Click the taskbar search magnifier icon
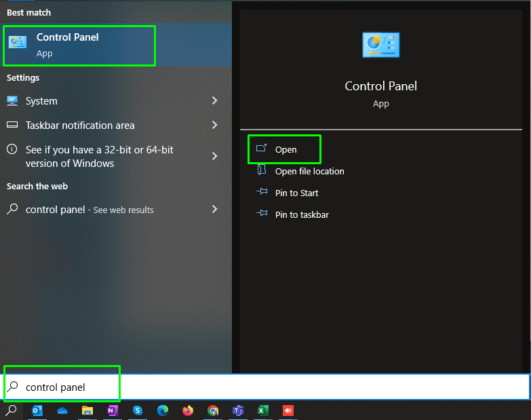This screenshot has height=420, width=531. tap(12, 411)
